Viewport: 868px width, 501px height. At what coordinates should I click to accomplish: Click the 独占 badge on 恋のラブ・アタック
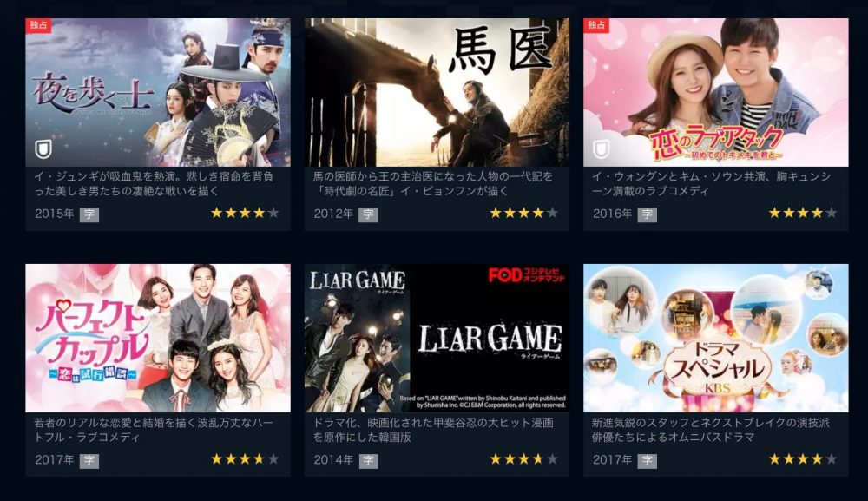(x=596, y=25)
